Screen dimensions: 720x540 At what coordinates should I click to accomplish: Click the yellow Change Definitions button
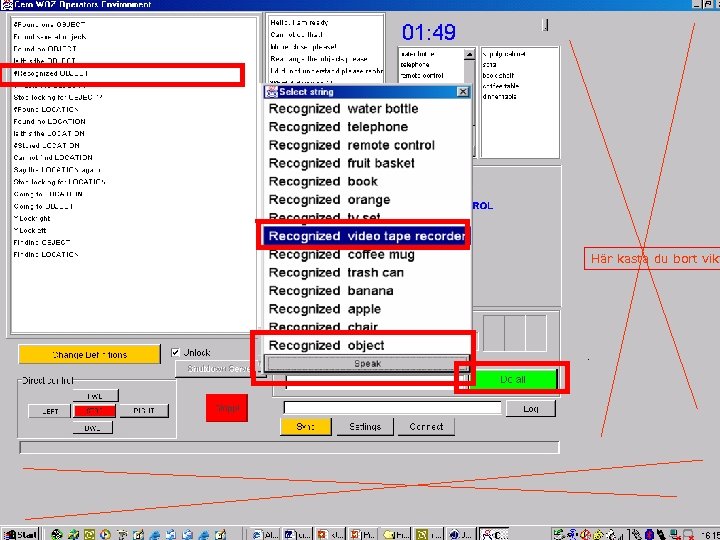click(90, 354)
